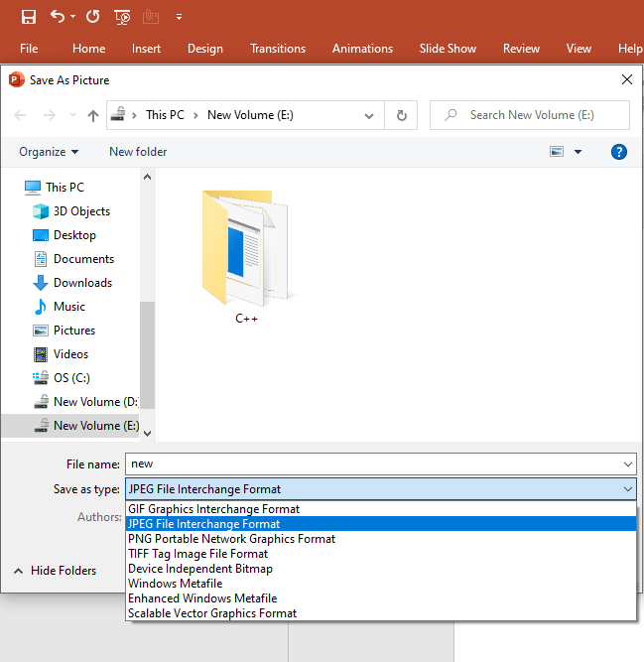The height and width of the screenshot is (662, 644).
Task: Open the view options dropdown arrow
Action: [578, 152]
